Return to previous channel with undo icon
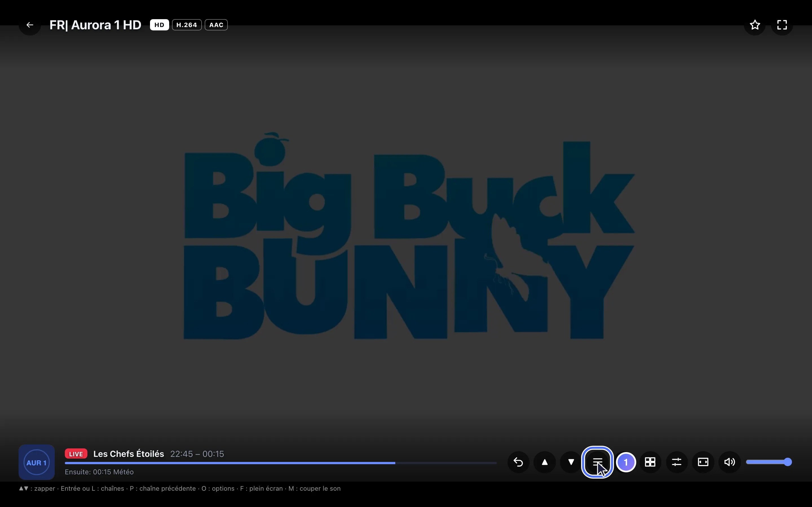Viewport: 812px width, 507px height. [518, 462]
